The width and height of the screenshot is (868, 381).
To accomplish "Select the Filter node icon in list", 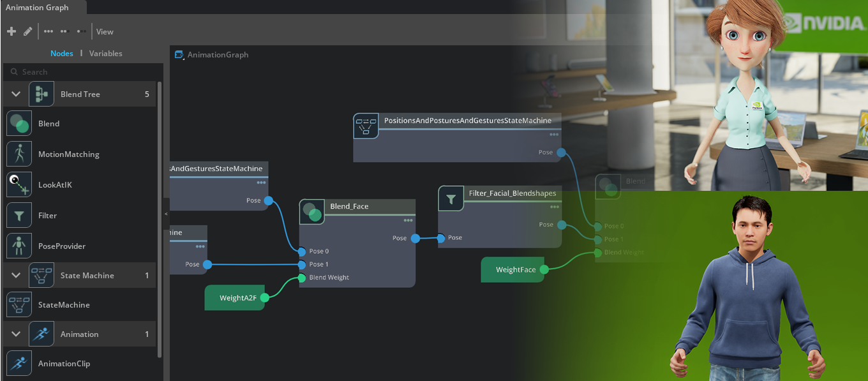I will 19,216.
